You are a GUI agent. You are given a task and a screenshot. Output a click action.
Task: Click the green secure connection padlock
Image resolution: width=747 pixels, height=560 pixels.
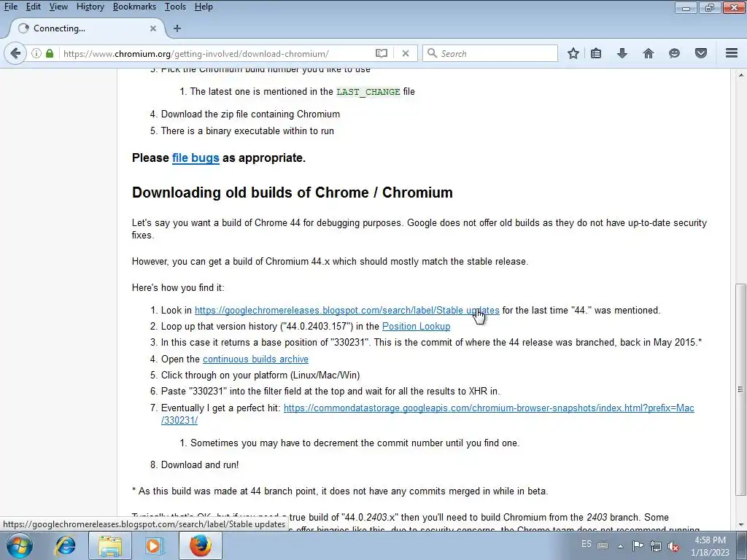click(50, 53)
